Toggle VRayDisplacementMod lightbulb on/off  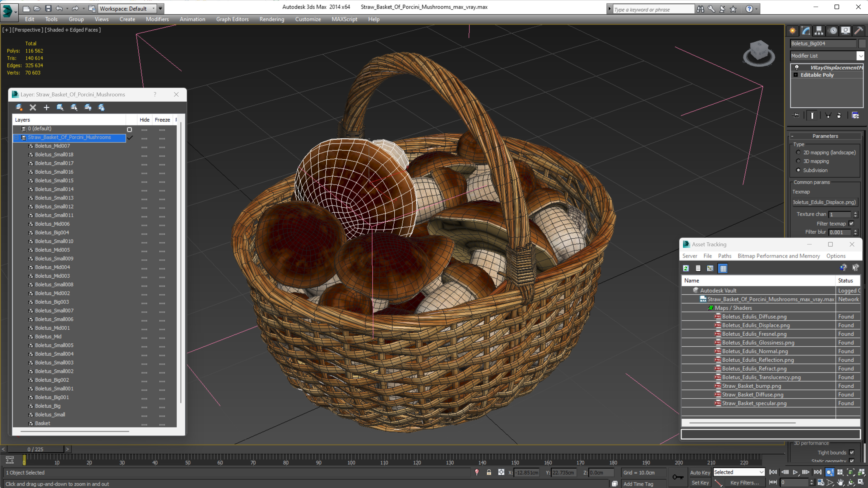(x=797, y=67)
